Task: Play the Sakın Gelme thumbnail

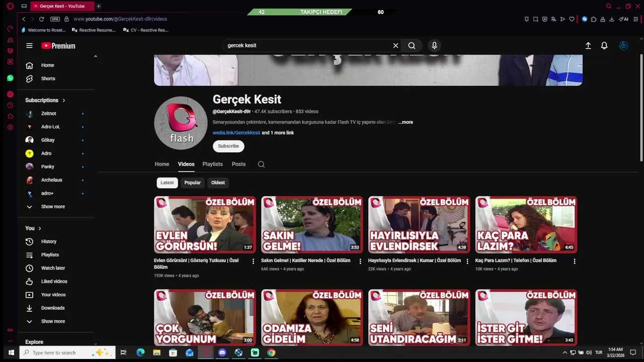Action: click(x=312, y=224)
